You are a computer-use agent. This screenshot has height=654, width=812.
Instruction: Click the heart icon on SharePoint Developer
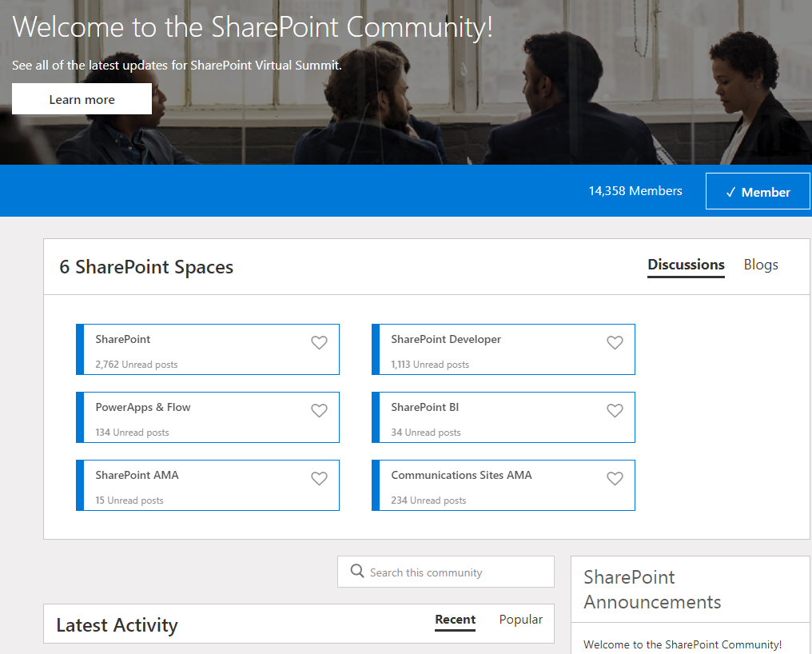[615, 342]
